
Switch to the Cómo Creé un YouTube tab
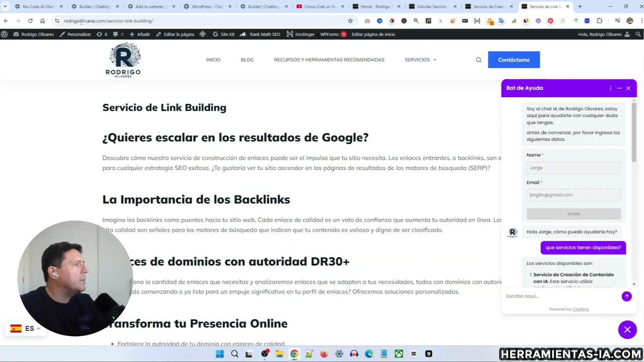tap(319, 6)
